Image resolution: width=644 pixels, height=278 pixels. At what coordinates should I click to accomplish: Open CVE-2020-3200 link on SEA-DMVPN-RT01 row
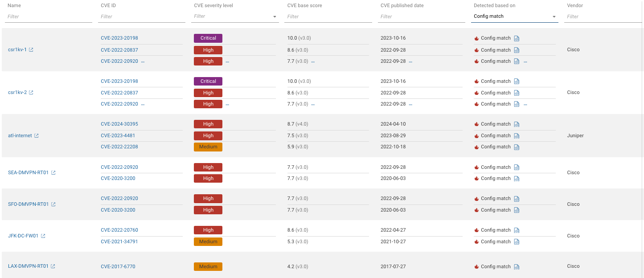click(118, 178)
